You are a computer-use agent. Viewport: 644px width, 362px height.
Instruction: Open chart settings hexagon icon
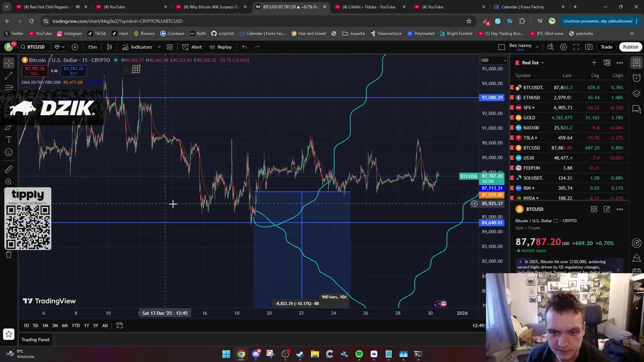[x=563, y=47]
